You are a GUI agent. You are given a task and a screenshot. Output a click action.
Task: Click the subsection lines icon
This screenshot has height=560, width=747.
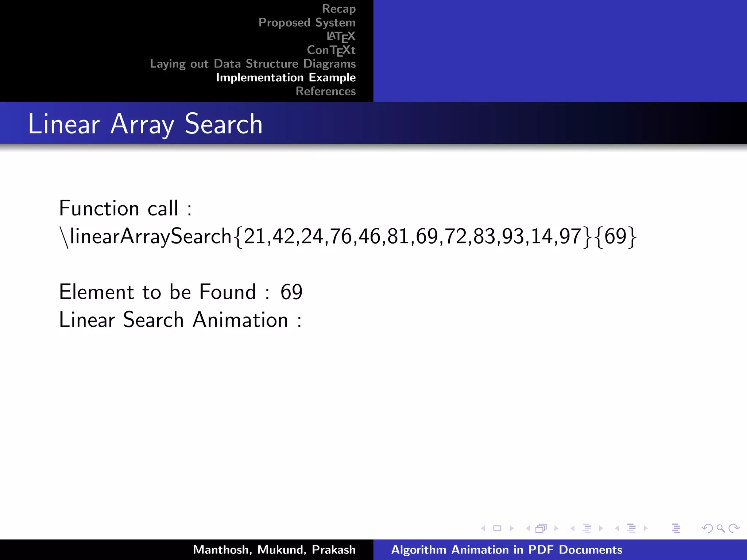click(x=587, y=528)
